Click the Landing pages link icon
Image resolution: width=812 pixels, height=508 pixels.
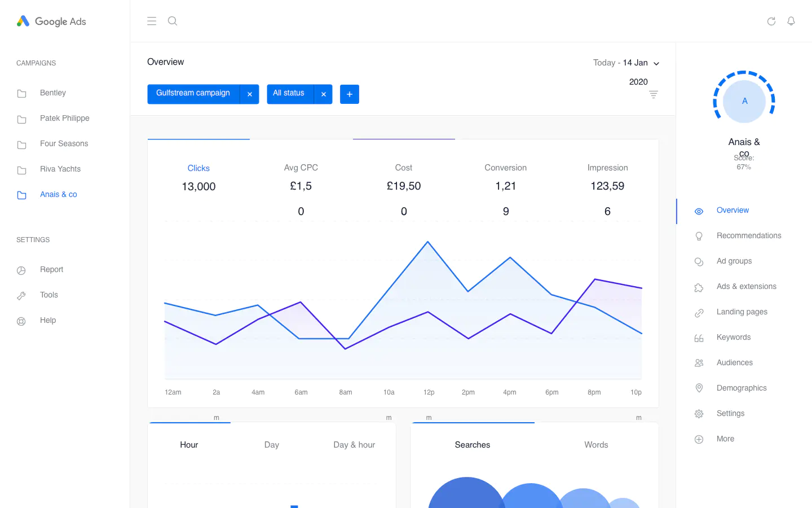click(699, 313)
